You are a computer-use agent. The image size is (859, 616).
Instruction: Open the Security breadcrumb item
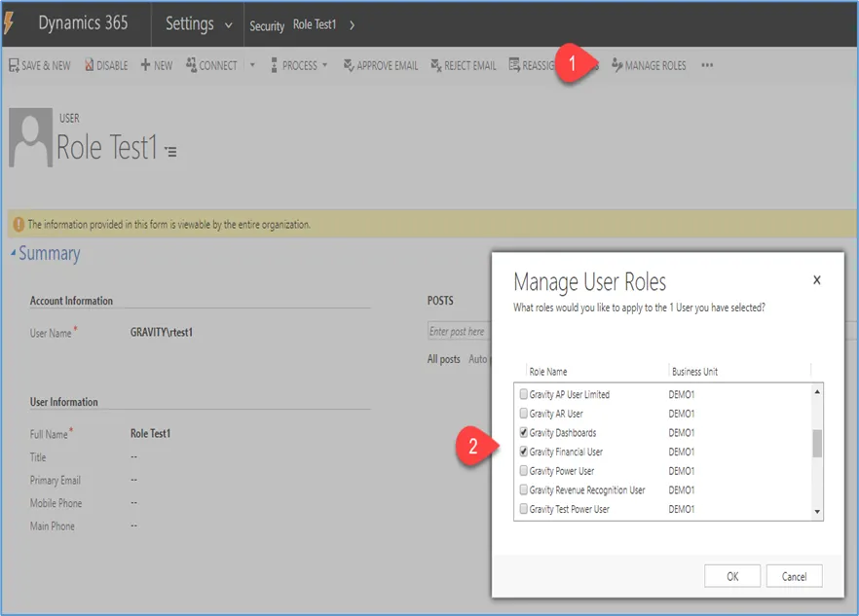point(267,25)
